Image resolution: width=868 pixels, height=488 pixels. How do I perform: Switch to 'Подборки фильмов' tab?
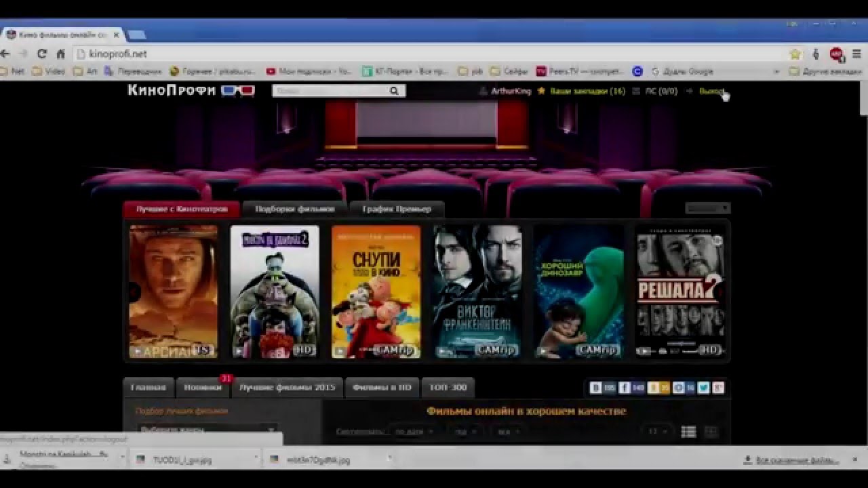[294, 209]
